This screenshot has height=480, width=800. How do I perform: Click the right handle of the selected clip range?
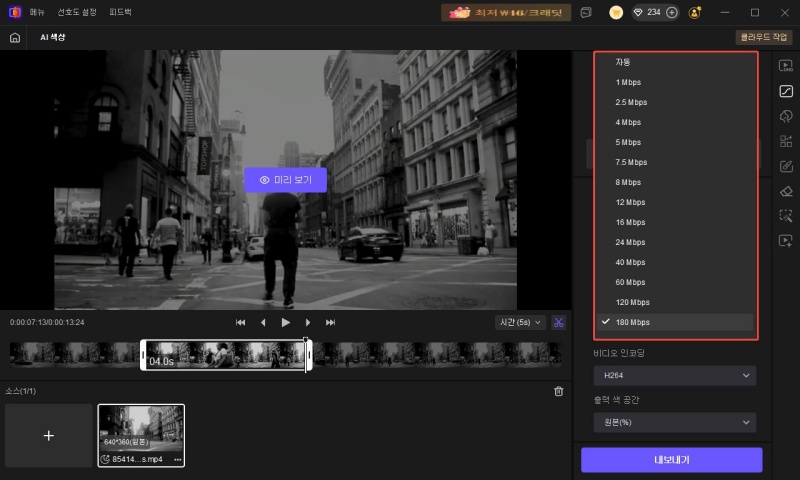click(x=309, y=355)
